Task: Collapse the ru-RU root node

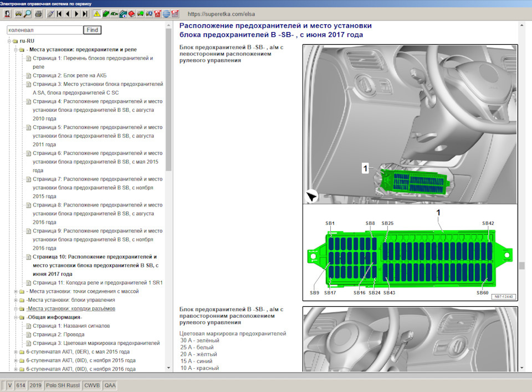Action: pyautogui.click(x=9, y=40)
